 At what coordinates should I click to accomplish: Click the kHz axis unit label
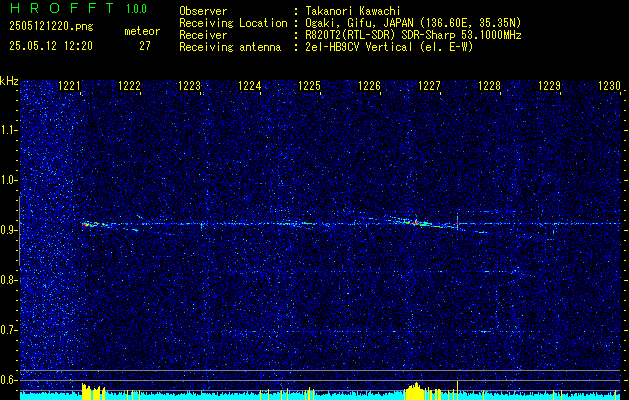coord(9,81)
